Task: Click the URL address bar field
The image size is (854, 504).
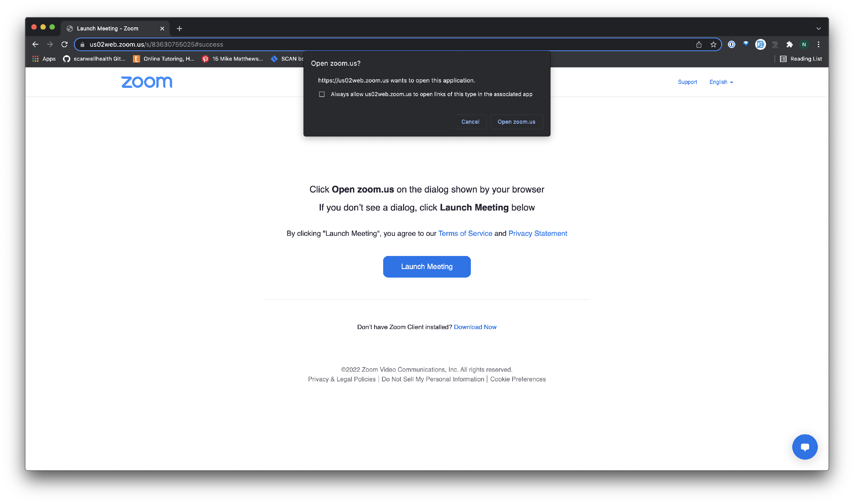Action: click(387, 44)
